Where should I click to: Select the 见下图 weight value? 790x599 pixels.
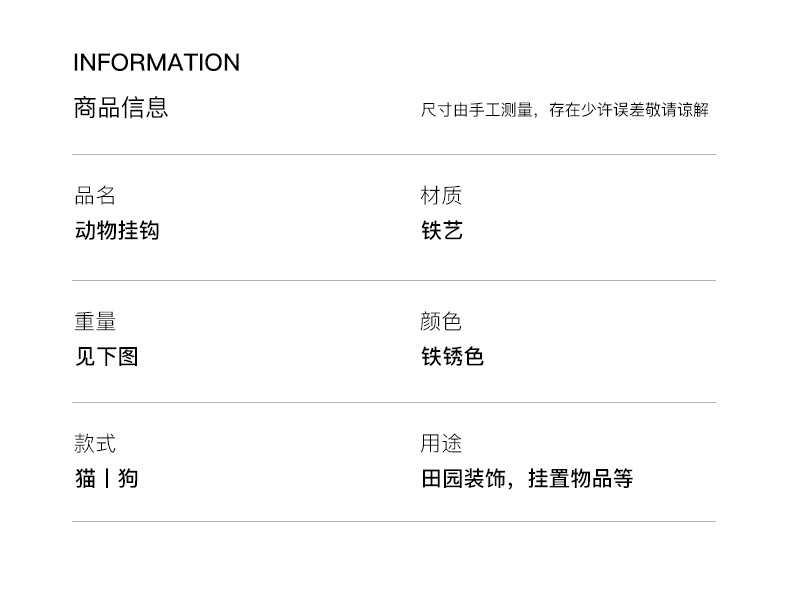click(106, 357)
